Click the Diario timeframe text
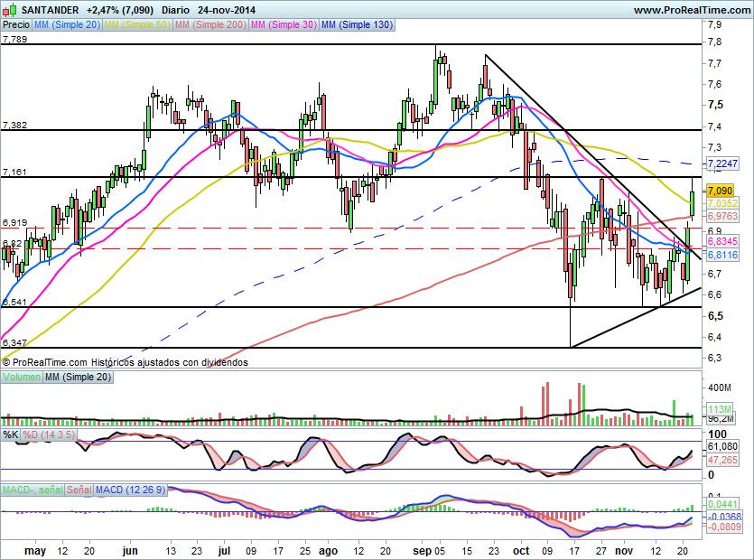 click(175, 10)
